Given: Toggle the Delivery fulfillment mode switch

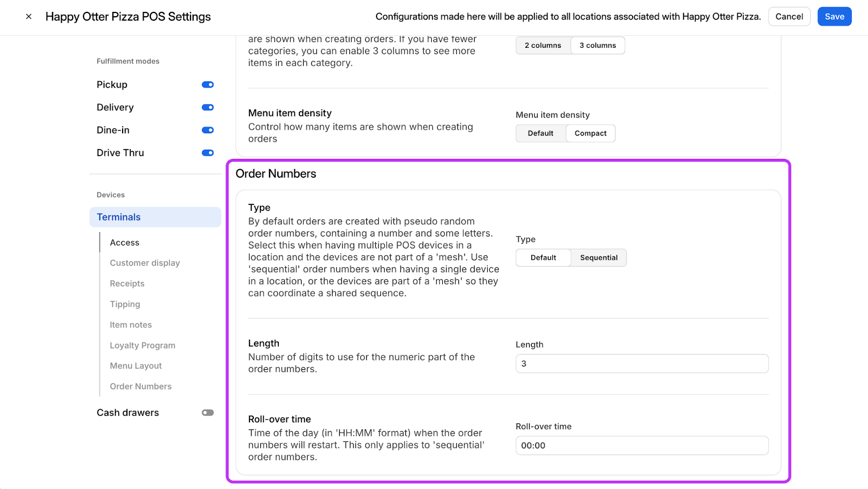Looking at the screenshot, I should click(208, 107).
